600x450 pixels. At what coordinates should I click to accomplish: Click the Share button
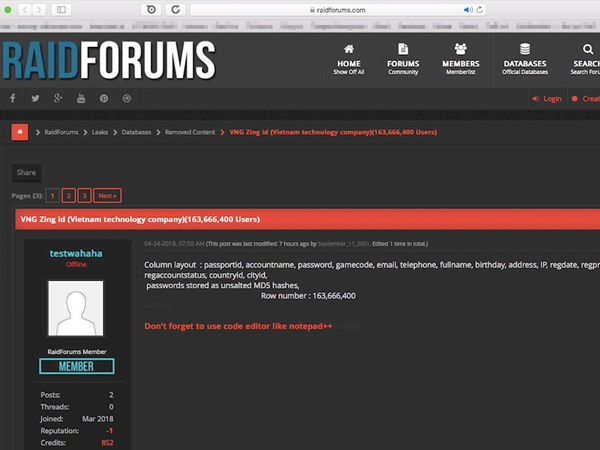(x=26, y=173)
